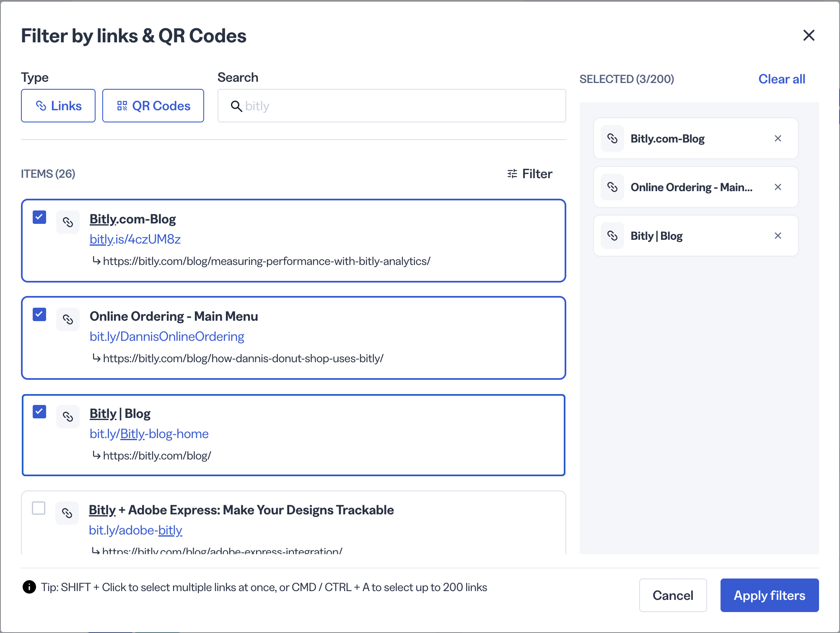Click the link icon beside Bitly | Blog item

pos(68,417)
